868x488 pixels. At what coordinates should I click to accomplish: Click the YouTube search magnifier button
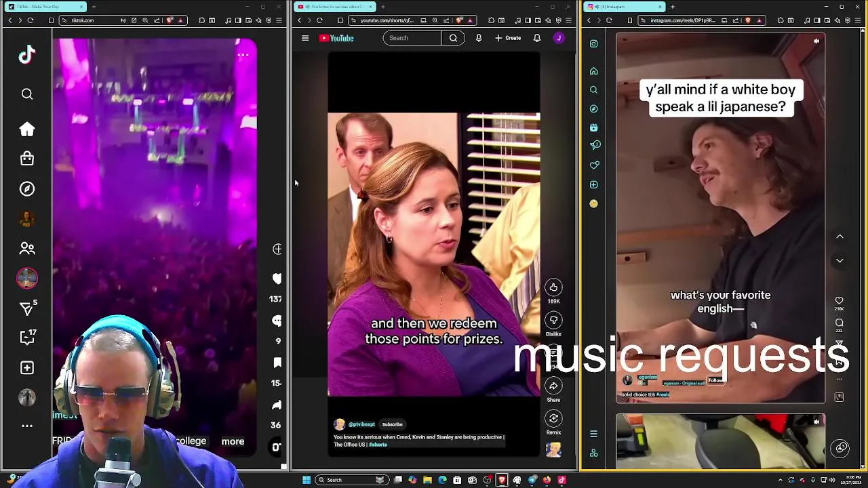click(x=453, y=38)
